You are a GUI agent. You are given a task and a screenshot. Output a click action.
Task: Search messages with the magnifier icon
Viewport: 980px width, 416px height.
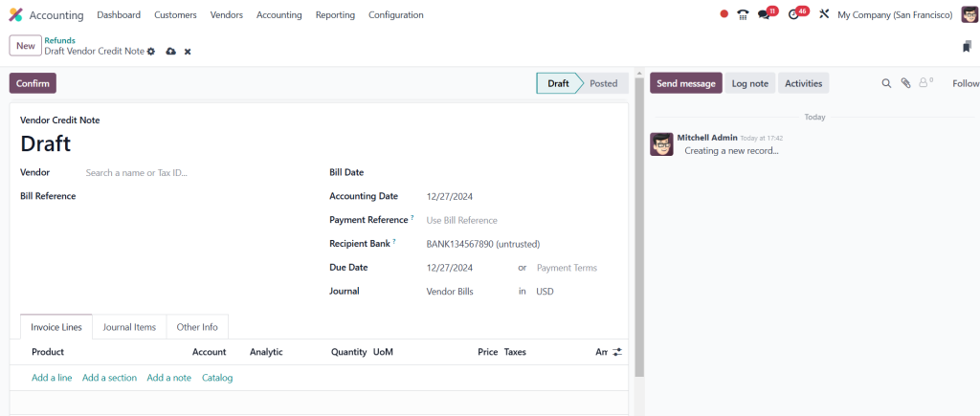point(886,83)
